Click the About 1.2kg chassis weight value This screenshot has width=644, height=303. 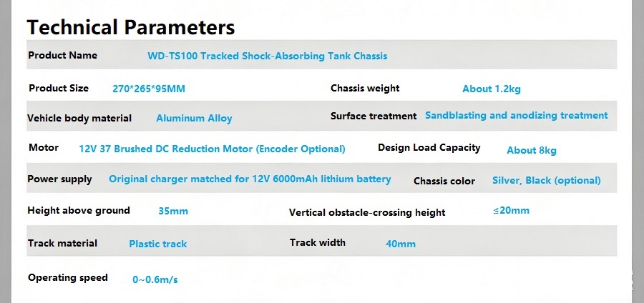tap(492, 89)
